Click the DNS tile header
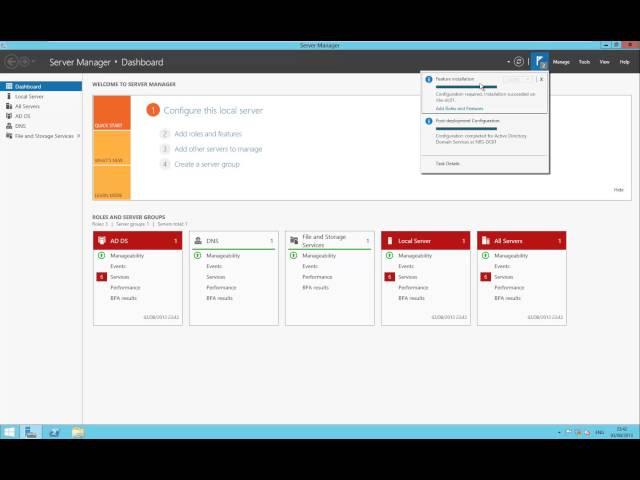This screenshot has height=480, width=640. (234, 241)
